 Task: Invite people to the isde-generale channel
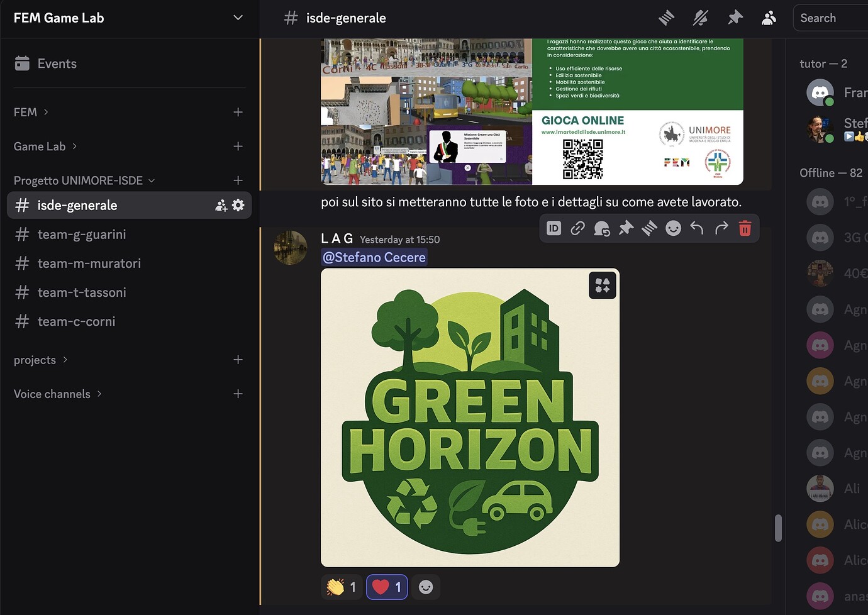[221, 206]
